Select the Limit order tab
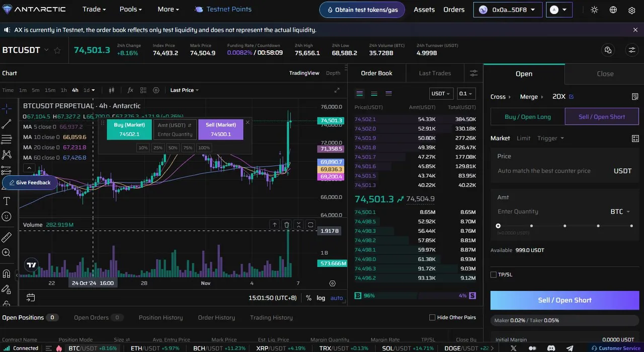The image size is (644, 352). pos(523,138)
